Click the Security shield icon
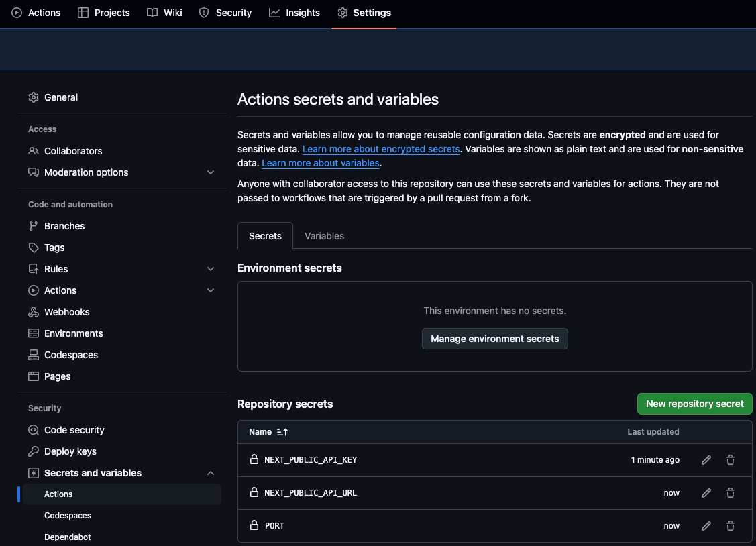This screenshot has height=546, width=756. pyautogui.click(x=203, y=12)
